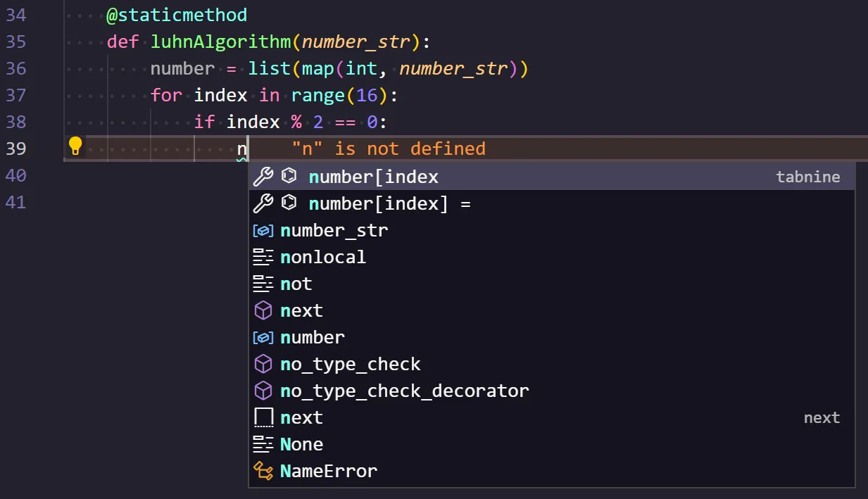This screenshot has height=499, width=868.
Task: Click class icon beside NameError suggestion
Action: (263, 472)
